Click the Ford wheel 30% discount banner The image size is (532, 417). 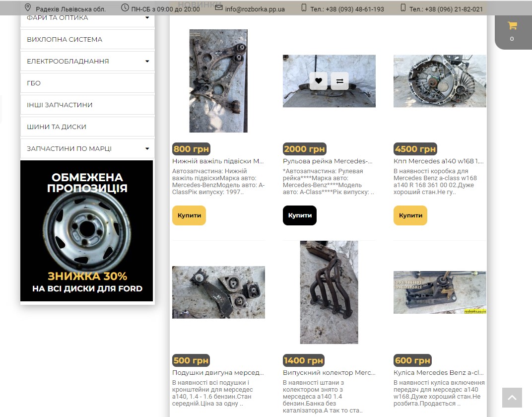pos(86,231)
